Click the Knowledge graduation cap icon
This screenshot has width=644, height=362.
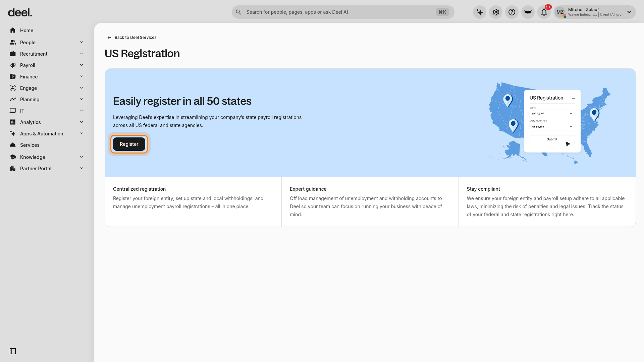pos(13,157)
